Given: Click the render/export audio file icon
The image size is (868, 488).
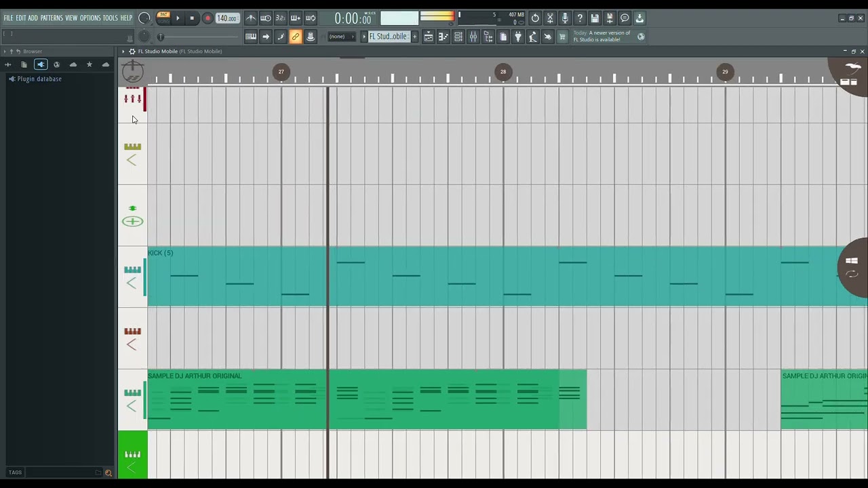Looking at the screenshot, I should tap(610, 18).
